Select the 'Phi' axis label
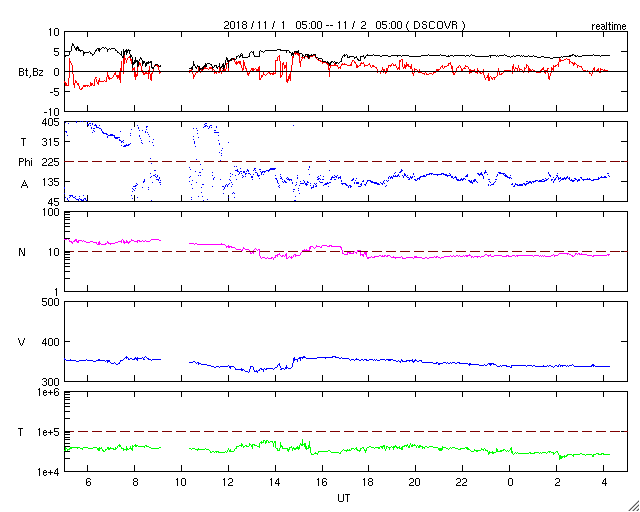 25,163
